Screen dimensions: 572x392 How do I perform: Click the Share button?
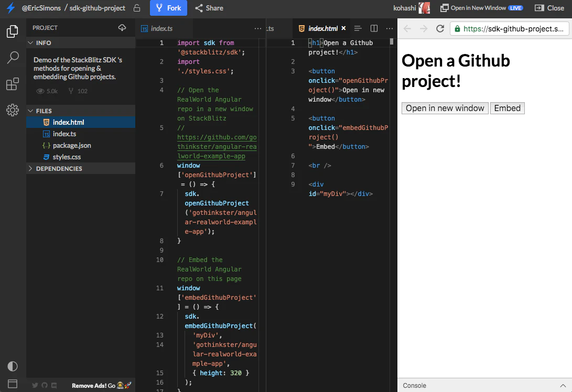(x=209, y=8)
